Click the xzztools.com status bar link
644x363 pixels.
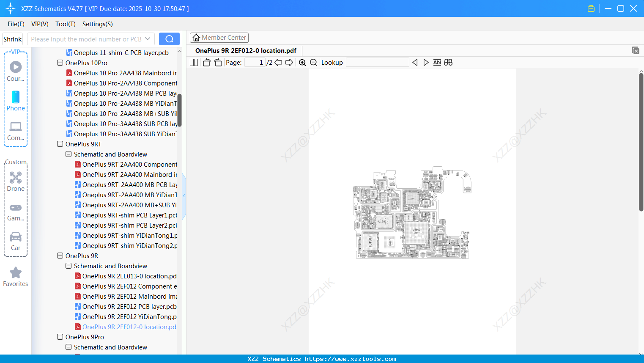click(322, 359)
